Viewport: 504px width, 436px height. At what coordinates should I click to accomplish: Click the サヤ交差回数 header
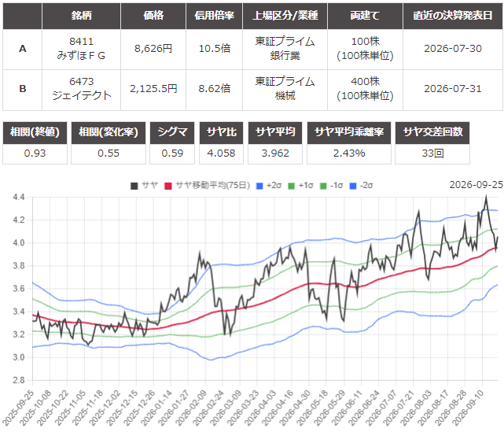[x=432, y=132]
